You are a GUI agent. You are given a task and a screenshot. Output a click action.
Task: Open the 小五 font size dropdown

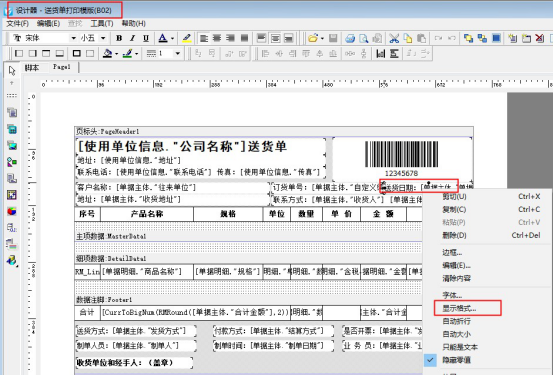[x=103, y=38]
